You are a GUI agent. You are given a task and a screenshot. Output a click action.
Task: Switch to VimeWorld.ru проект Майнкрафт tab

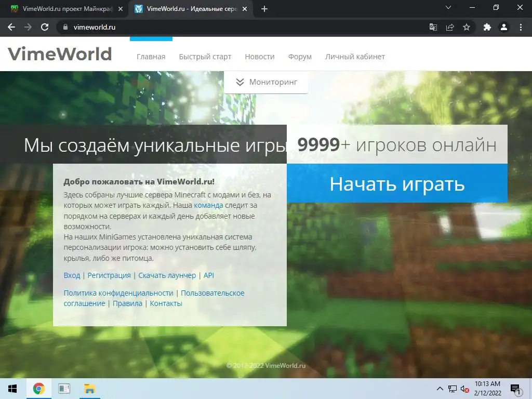64,9
